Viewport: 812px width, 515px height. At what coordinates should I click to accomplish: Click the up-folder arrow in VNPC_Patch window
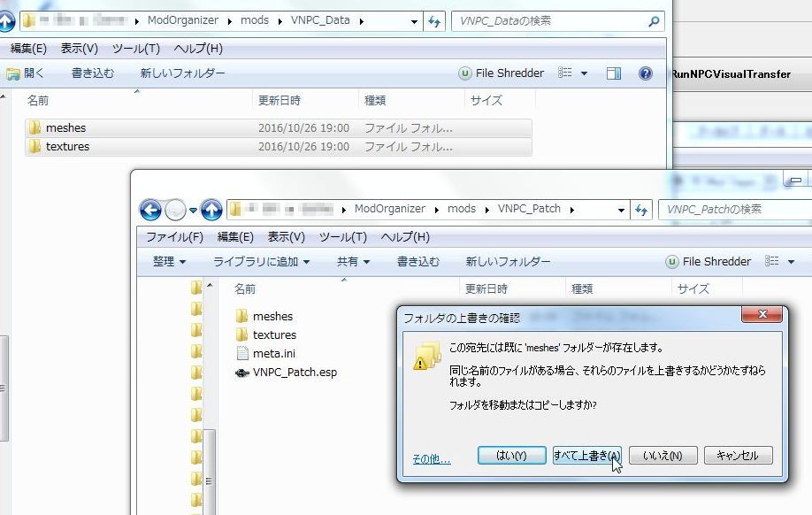pos(211,210)
